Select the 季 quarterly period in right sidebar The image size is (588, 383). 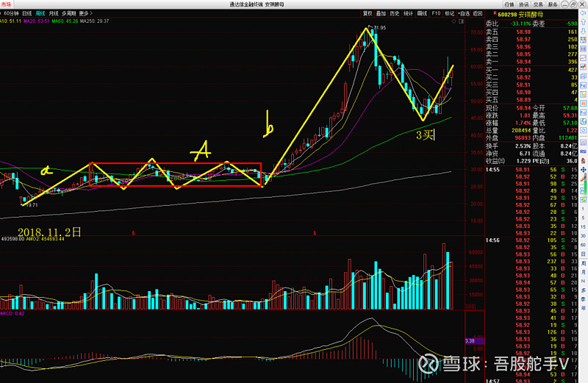coord(583,299)
